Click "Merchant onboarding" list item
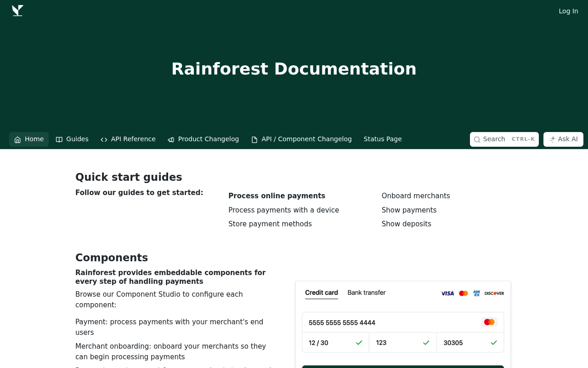The image size is (588, 368). tap(170, 351)
